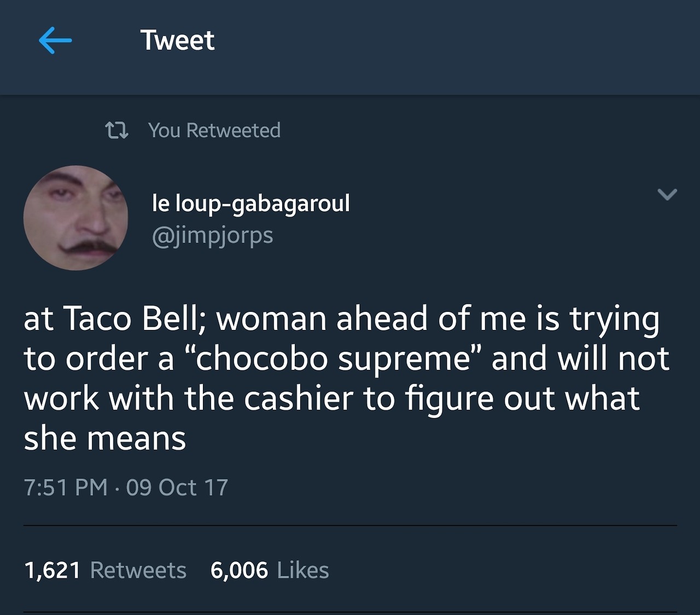Click the 09 Oct 17 date

coord(177,488)
